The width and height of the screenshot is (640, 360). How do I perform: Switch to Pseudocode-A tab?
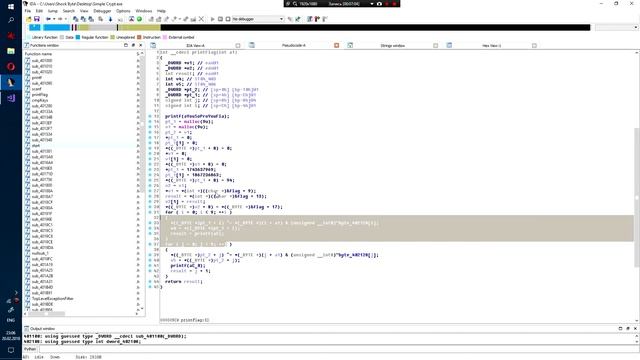point(293,46)
